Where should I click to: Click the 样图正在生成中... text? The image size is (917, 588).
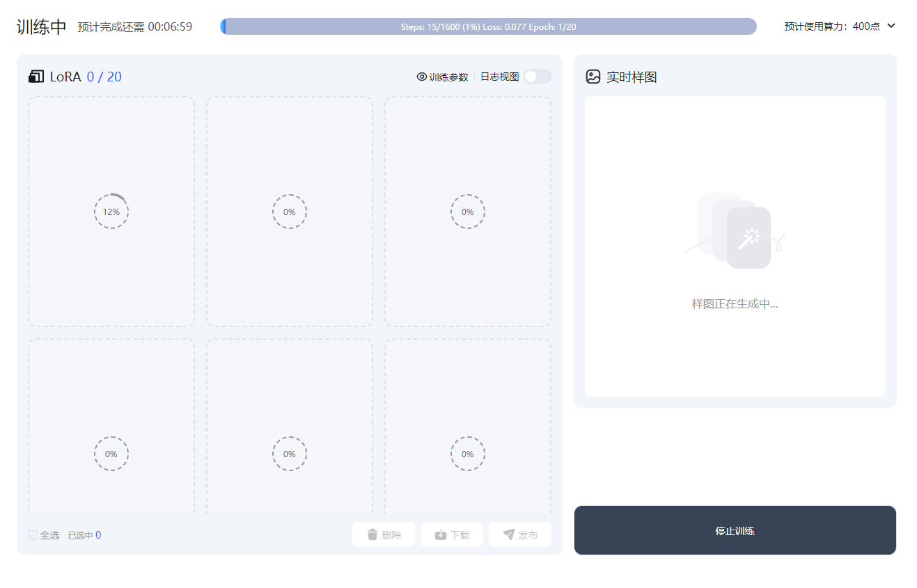click(735, 304)
